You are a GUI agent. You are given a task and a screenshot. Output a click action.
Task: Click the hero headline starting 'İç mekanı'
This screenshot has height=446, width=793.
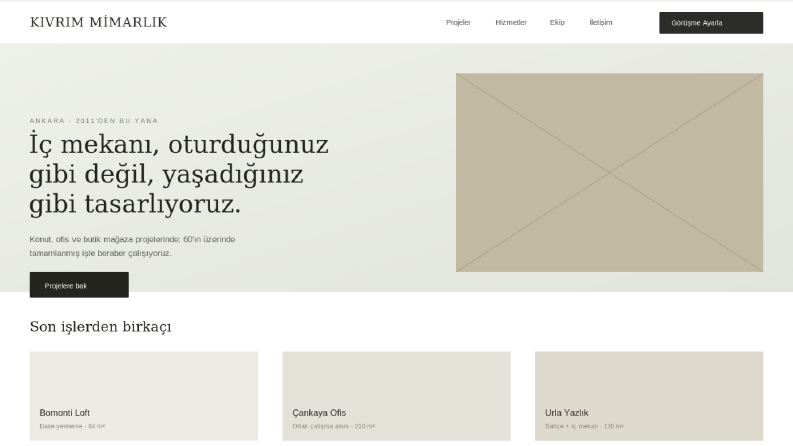[179, 174]
